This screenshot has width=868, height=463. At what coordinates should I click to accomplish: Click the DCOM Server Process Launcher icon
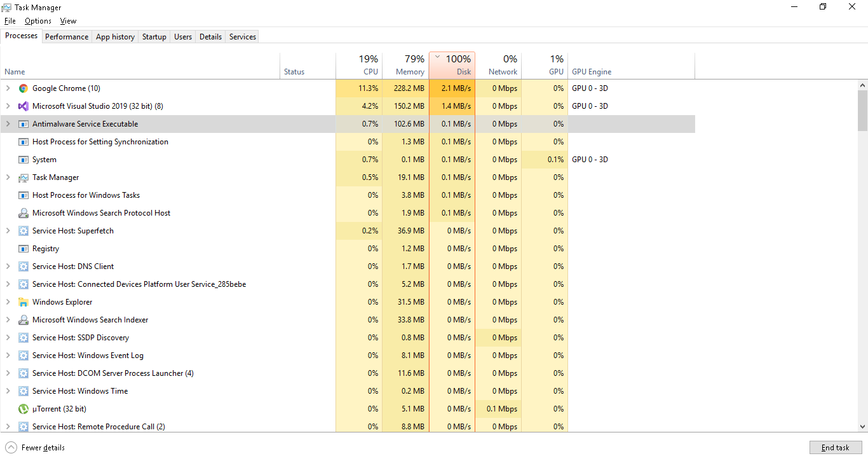tap(24, 373)
